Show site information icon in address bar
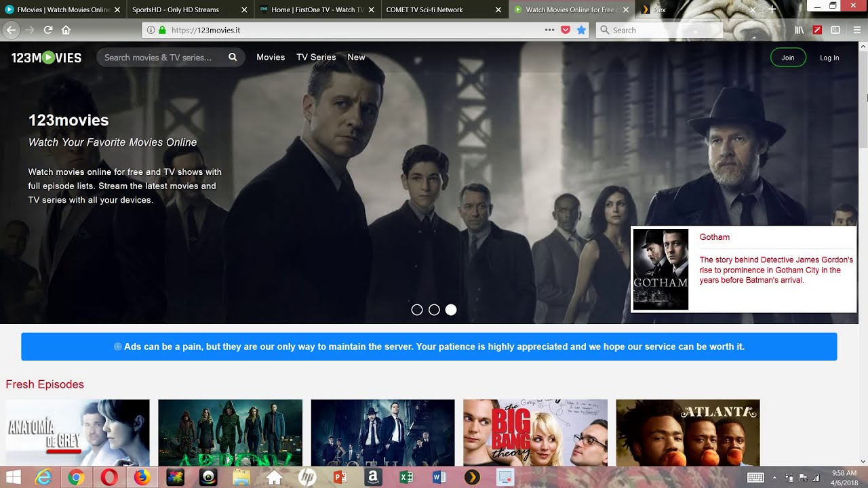 pos(151,30)
